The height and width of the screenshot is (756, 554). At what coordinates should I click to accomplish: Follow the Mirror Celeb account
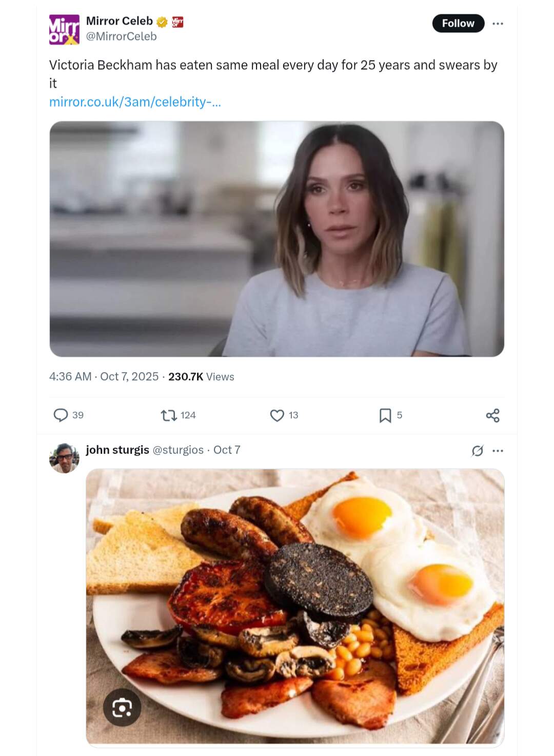tap(458, 24)
